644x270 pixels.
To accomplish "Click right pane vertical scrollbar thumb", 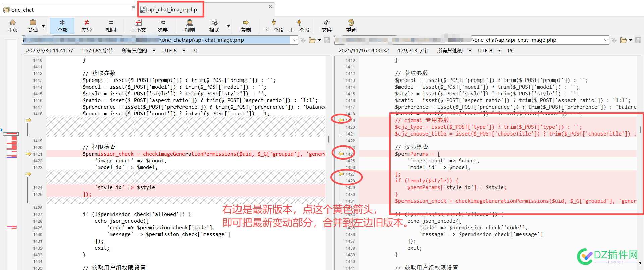I will [640, 130].
